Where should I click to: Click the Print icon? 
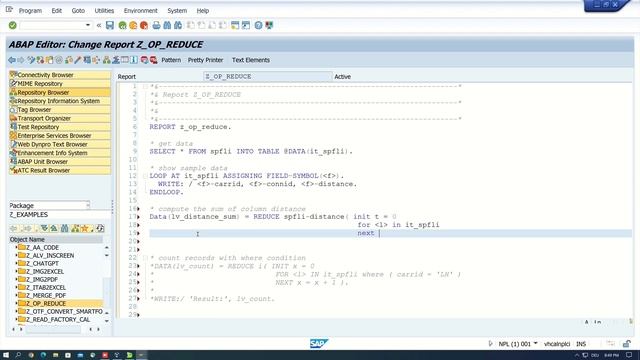156,25
